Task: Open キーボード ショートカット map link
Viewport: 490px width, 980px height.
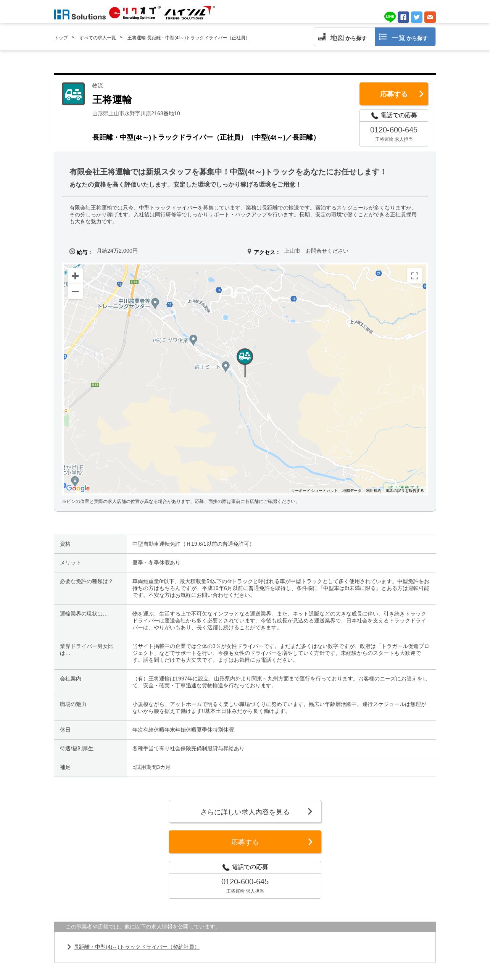Action: pos(314,491)
